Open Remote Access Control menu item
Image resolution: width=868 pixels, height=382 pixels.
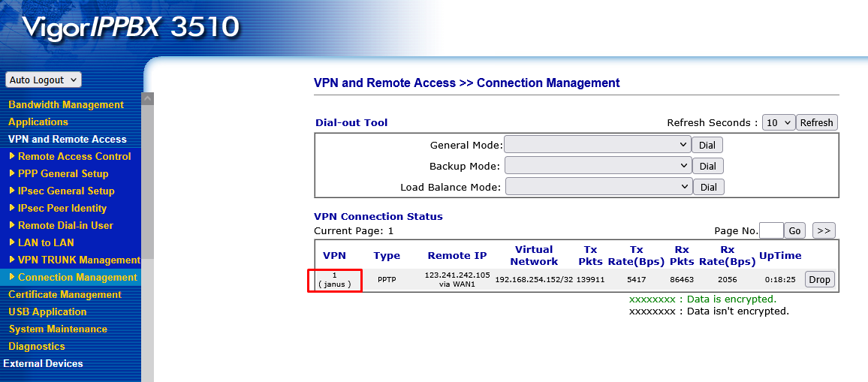(74, 157)
